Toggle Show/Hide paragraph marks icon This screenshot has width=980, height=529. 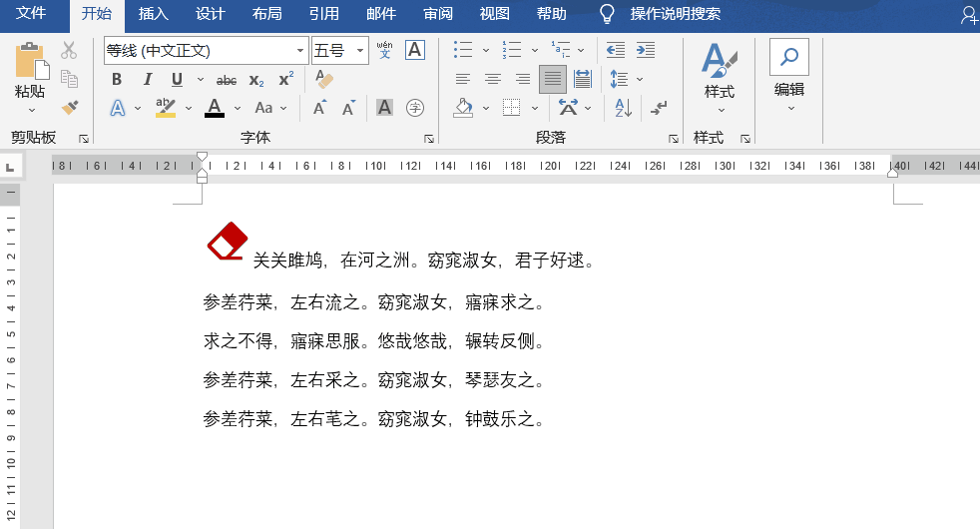tap(658, 108)
